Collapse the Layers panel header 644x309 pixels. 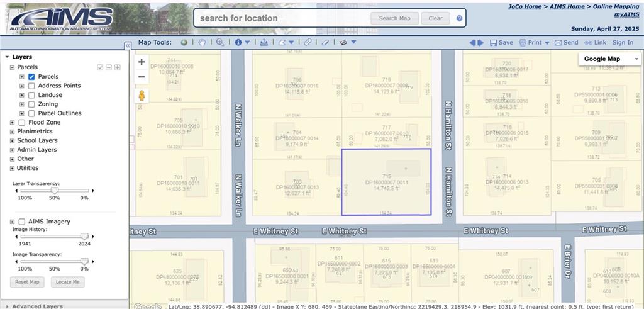pyautogui.click(x=7, y=57)
